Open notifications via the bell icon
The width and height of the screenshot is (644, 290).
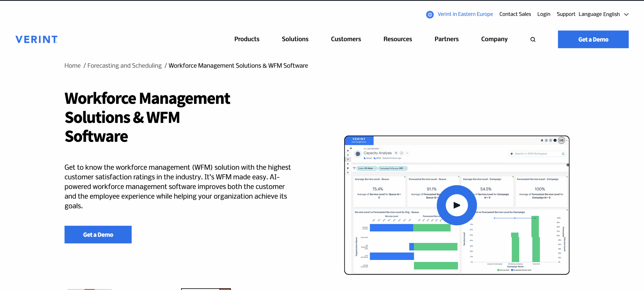542,140
